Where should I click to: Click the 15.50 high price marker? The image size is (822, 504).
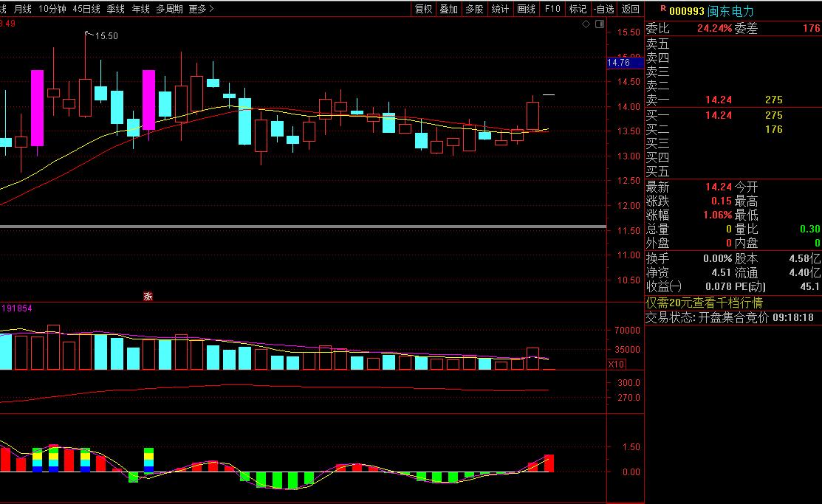pyautogui.click(x=106, y=35)
